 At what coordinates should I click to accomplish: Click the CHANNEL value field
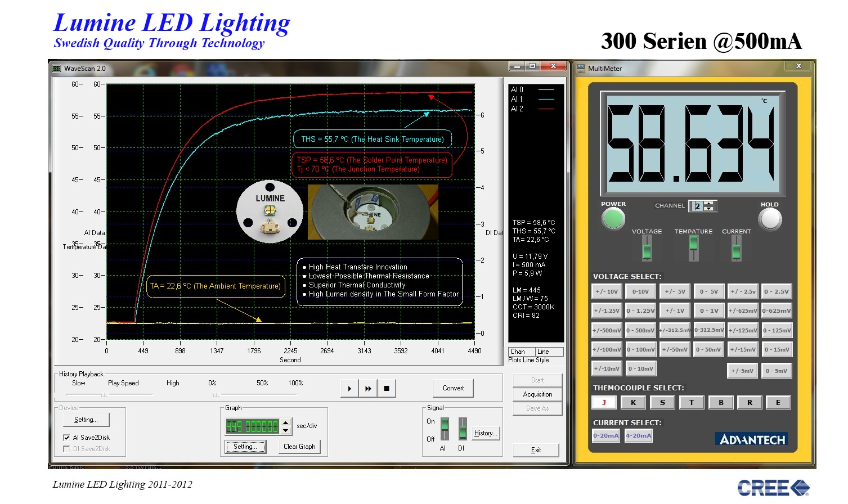pyautogui.click(x=698, y=206)
